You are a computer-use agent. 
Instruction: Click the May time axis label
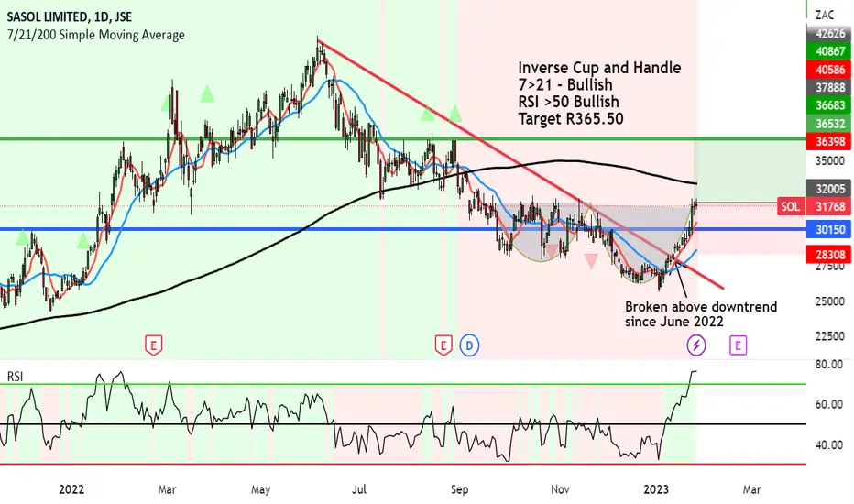[x=261, y=489]
